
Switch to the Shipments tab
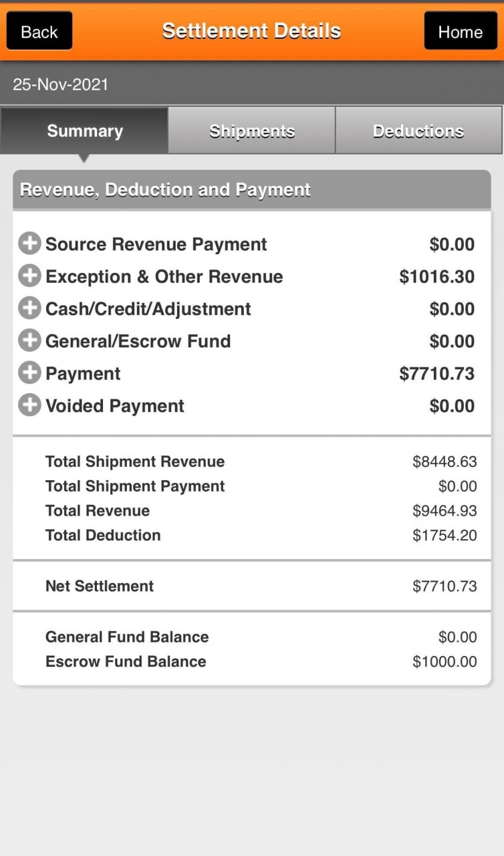coord(252,130)
